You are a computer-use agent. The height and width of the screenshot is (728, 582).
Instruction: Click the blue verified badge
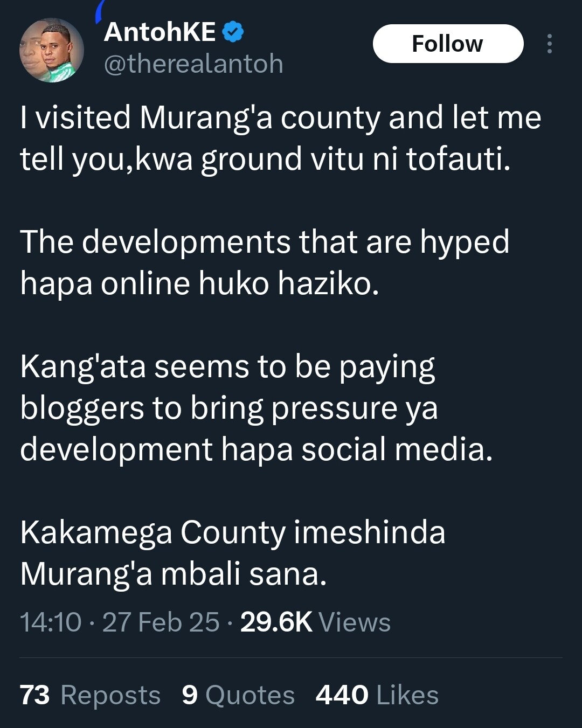click(233, 32)
